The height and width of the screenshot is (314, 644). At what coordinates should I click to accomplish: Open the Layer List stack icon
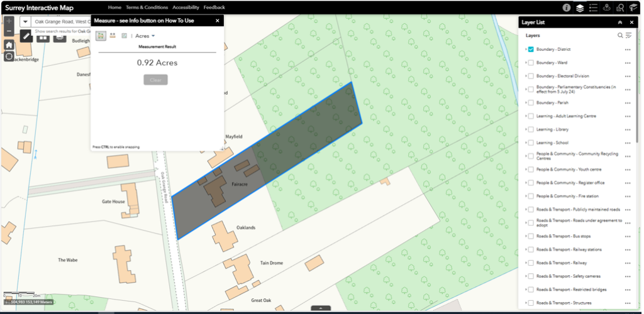tap(580, 8)
